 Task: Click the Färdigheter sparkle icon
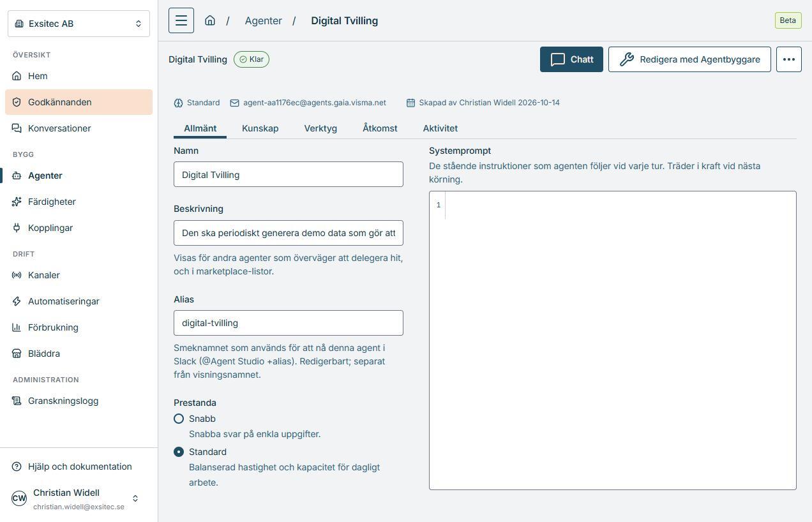(x=17, y=202)
